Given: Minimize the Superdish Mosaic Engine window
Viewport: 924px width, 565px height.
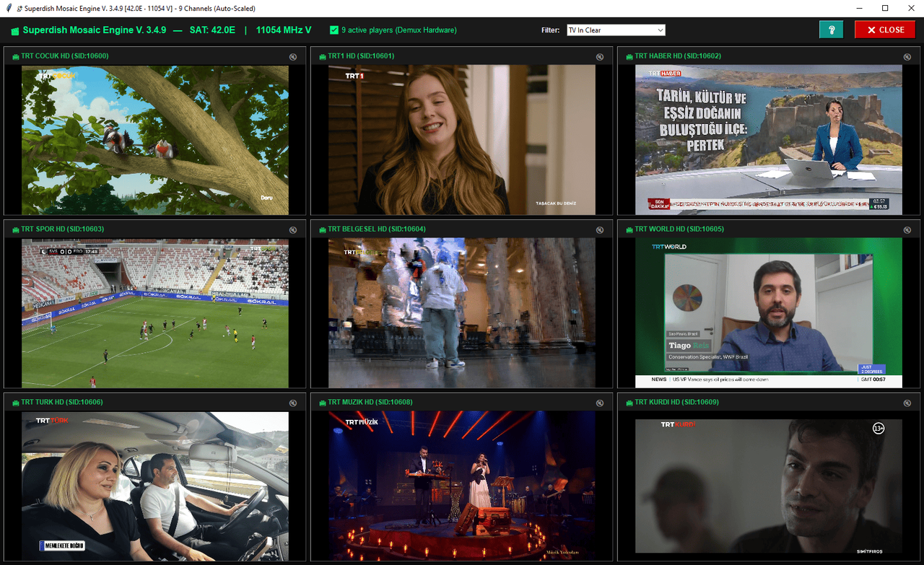Looking at the screenshot, I should point(860,9).
